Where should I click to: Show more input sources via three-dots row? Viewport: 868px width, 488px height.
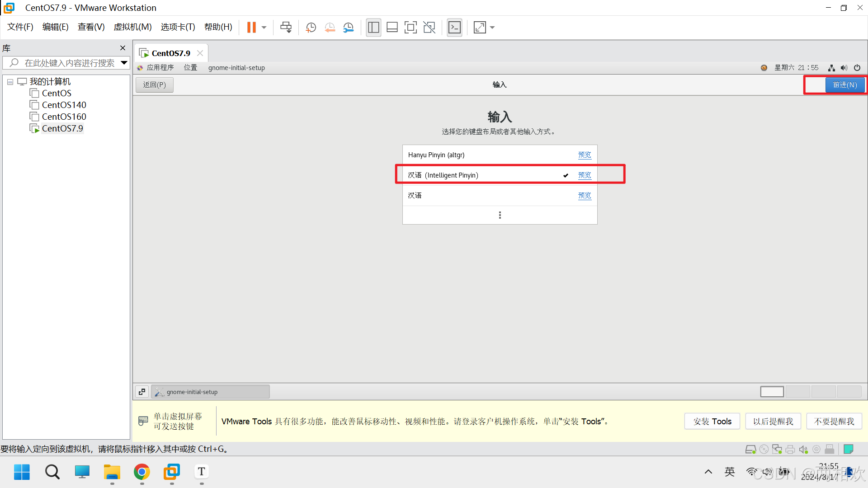[x=500, y=215]
